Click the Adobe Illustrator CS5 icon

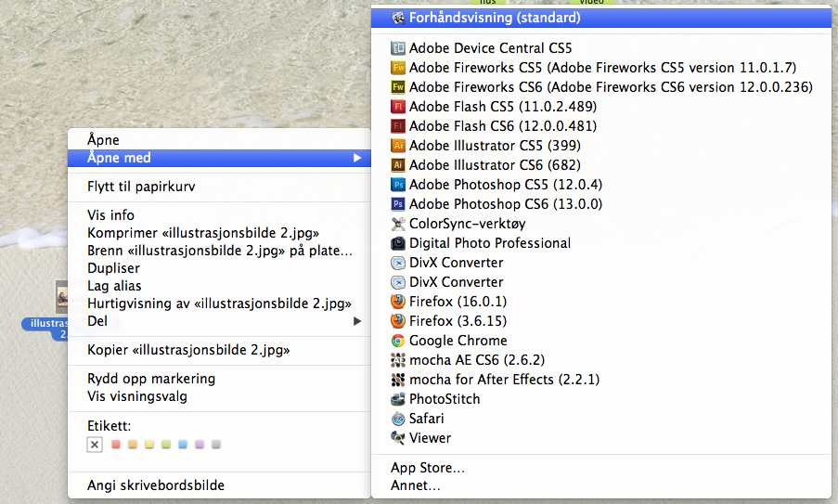tap(398, 146)
